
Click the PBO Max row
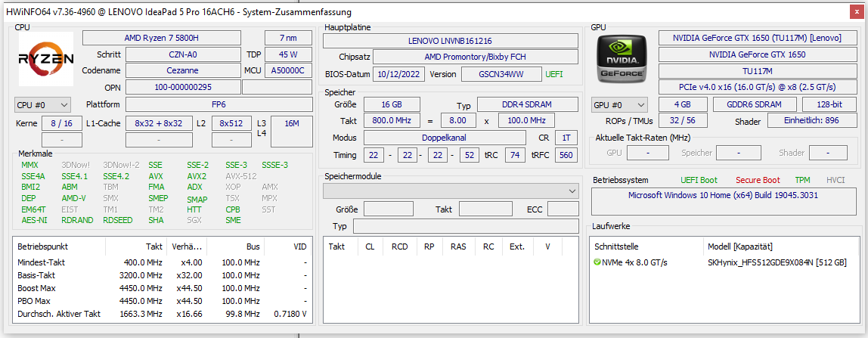pos(163,301)
